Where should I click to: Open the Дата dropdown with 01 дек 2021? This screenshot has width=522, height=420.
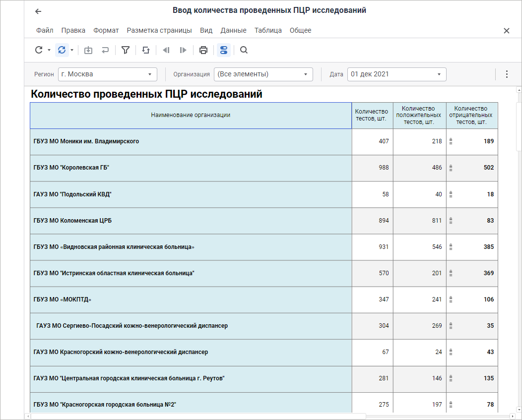point(396,74)
